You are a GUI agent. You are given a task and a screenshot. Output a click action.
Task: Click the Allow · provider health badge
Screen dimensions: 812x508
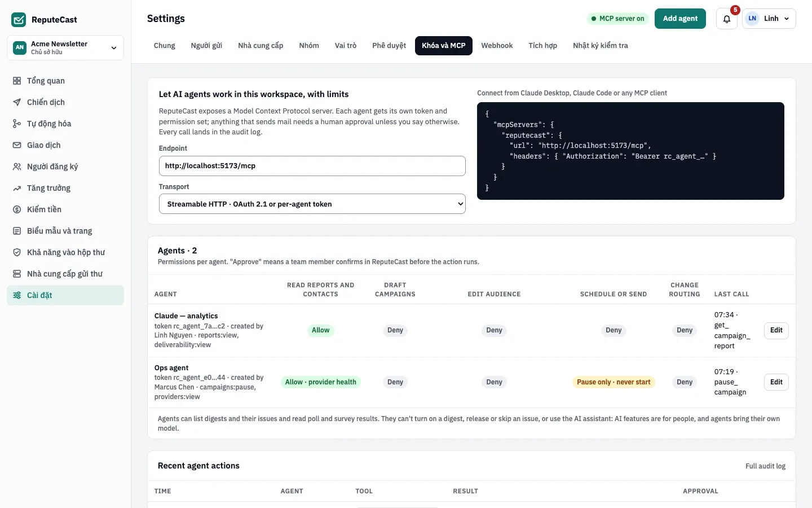click(x=321, y=382)
